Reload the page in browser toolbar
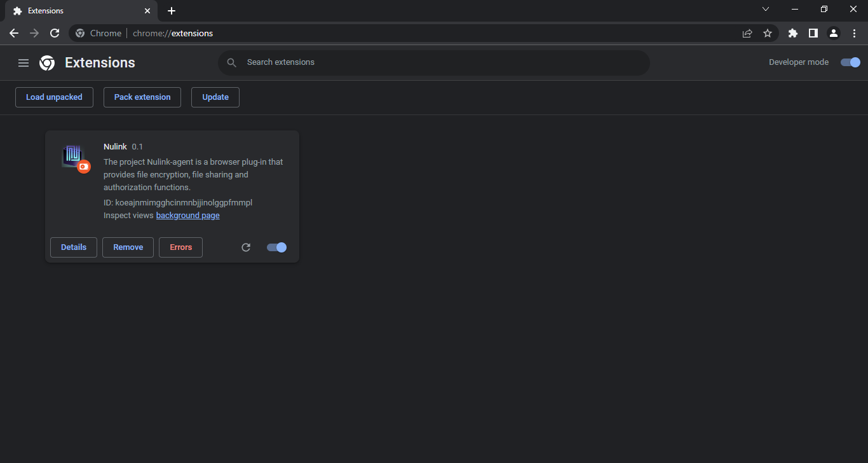This screenshot has height=463, width=868. 55,33
